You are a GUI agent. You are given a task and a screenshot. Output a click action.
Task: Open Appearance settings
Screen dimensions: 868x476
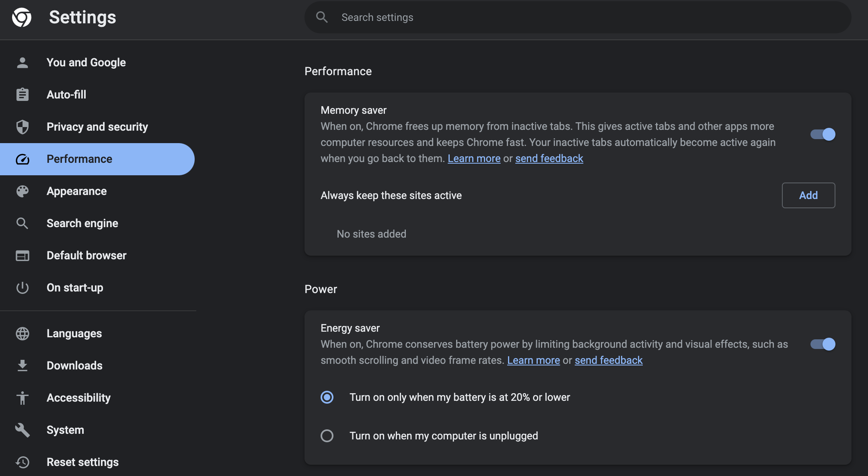point(97,191)
